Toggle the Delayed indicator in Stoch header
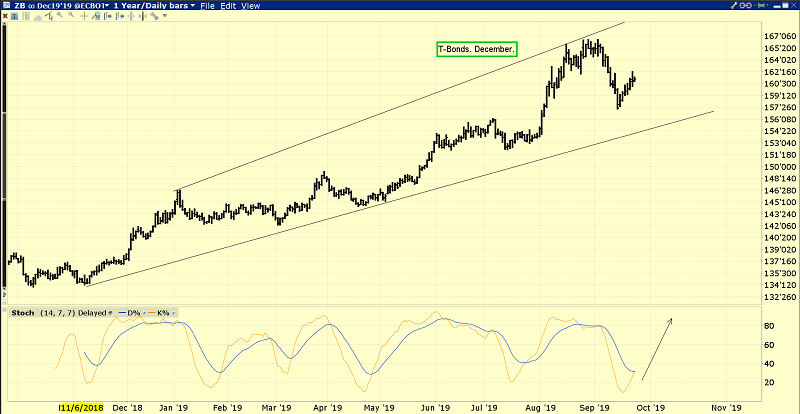 110,312
